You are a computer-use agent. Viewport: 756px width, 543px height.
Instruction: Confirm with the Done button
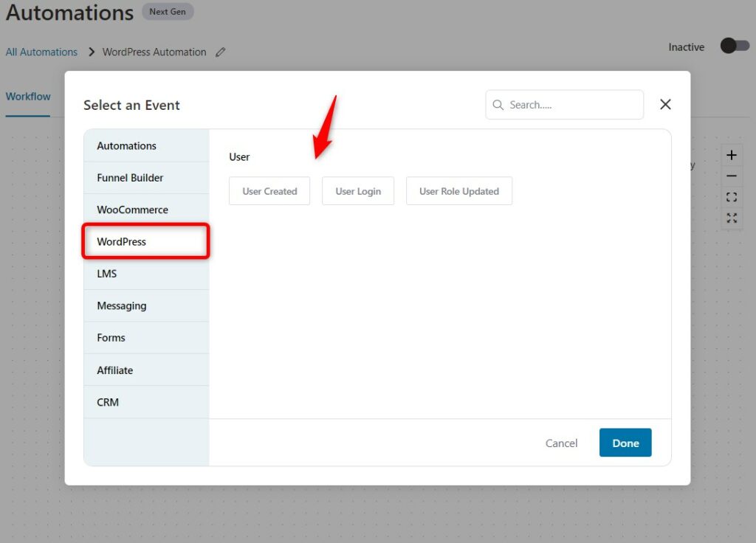(625, 443)
